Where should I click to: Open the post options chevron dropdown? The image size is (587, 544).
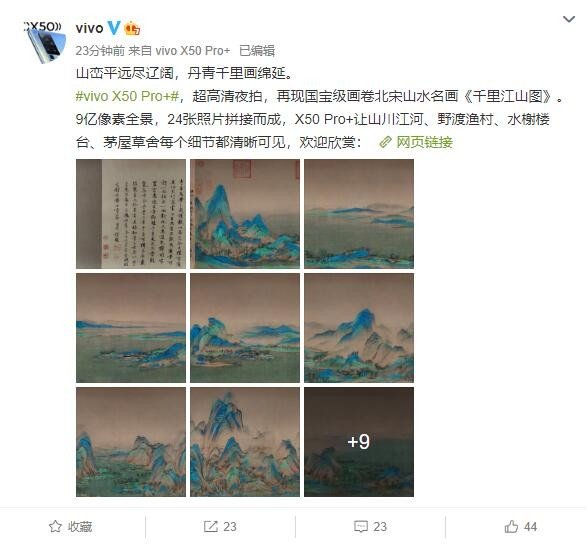(569, 19)
